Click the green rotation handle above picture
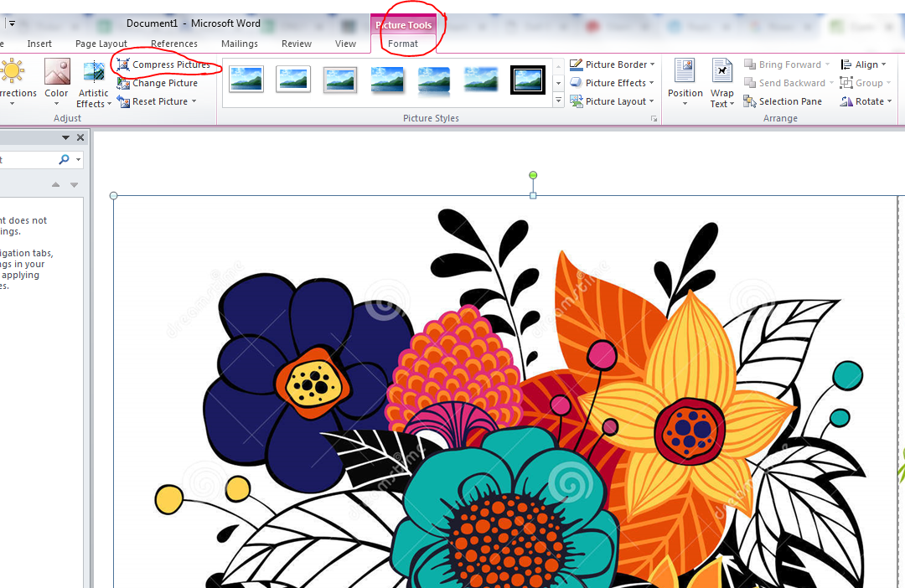Screen dimensions: 905x588 [x=533, y=175]
